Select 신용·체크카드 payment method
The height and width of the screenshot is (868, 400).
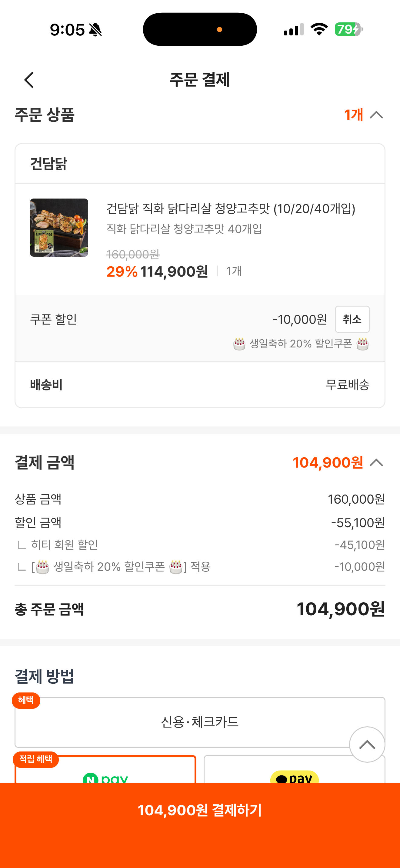tap(200, 722)
